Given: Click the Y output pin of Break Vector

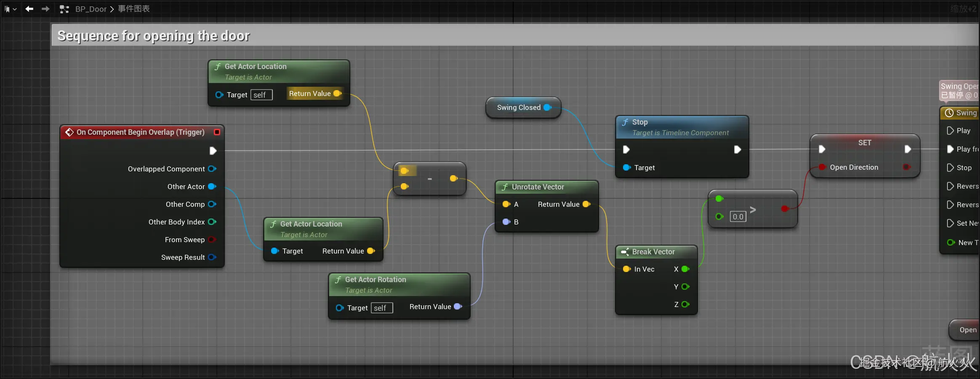Looking at the screenshot, I should pyautogui.click(x=685, y=287).
